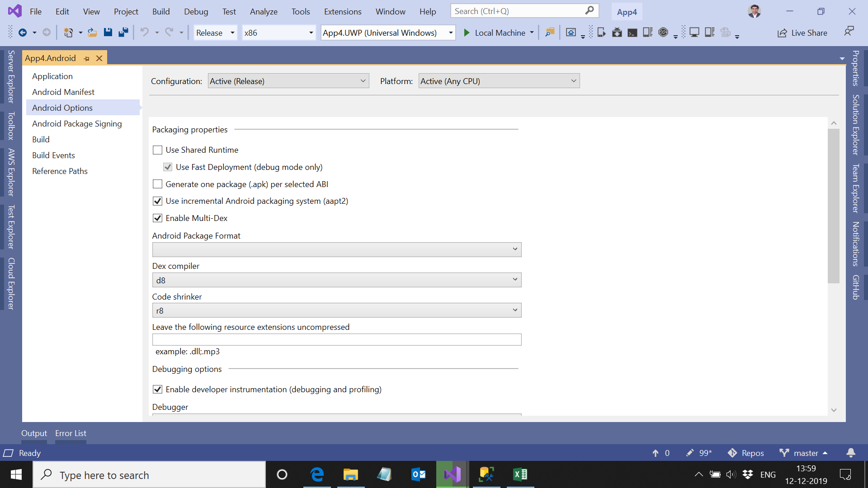This screenshot has height=488, width=868.
Task: Open the Android SDK Manager icon
Action: point(617,33)
